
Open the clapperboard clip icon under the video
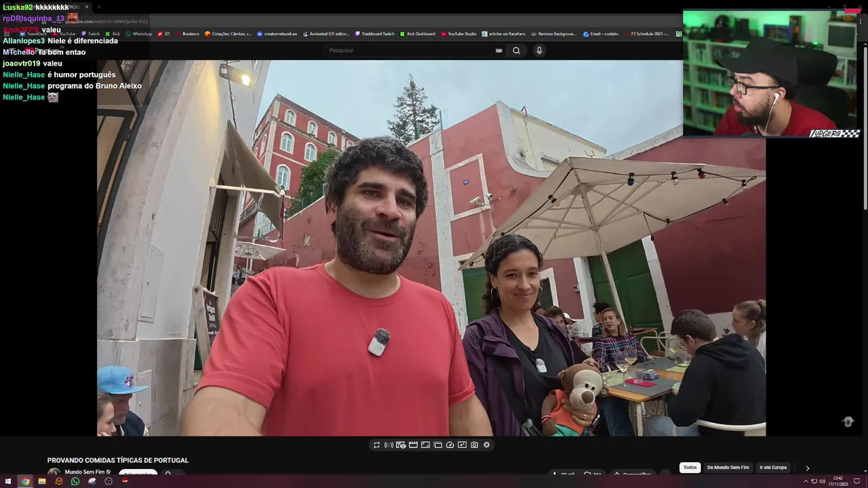pos(413,445)
